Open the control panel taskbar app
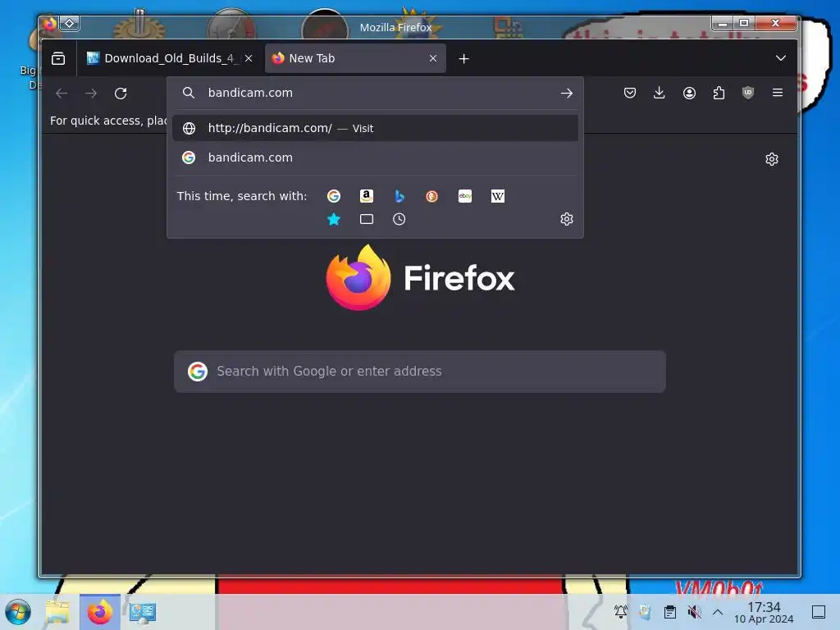The image size is (840, 630). [142, 612]
